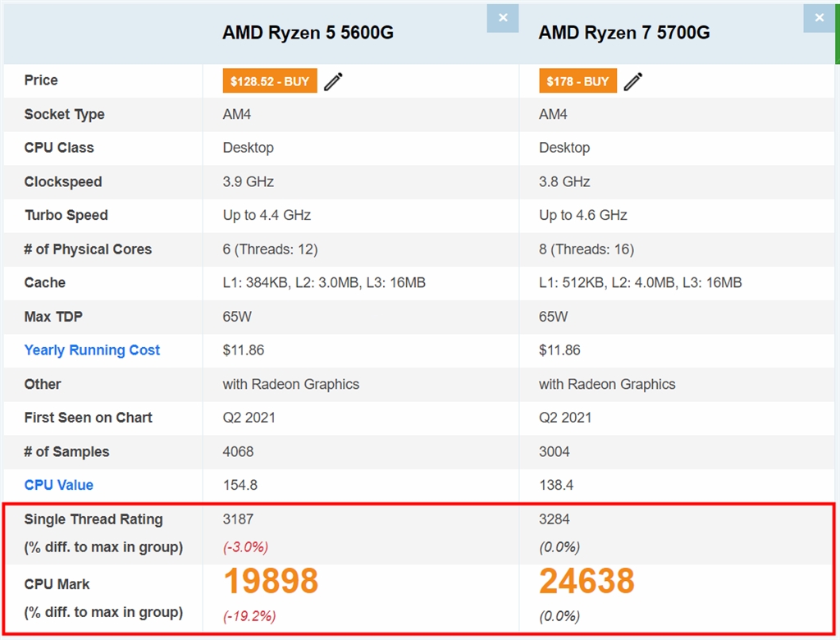
Task: Click the red (-19.2%) difference value
Action: [249, 616]
